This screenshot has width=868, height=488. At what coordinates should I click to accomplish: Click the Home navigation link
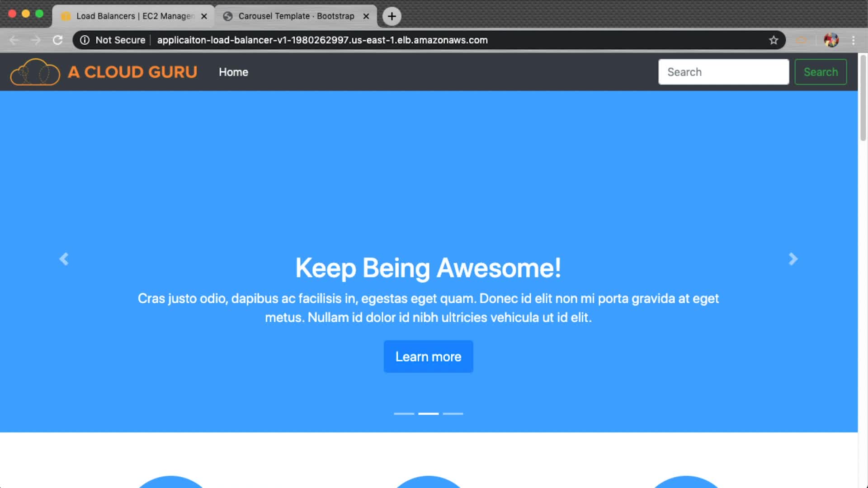coord(233,72)
